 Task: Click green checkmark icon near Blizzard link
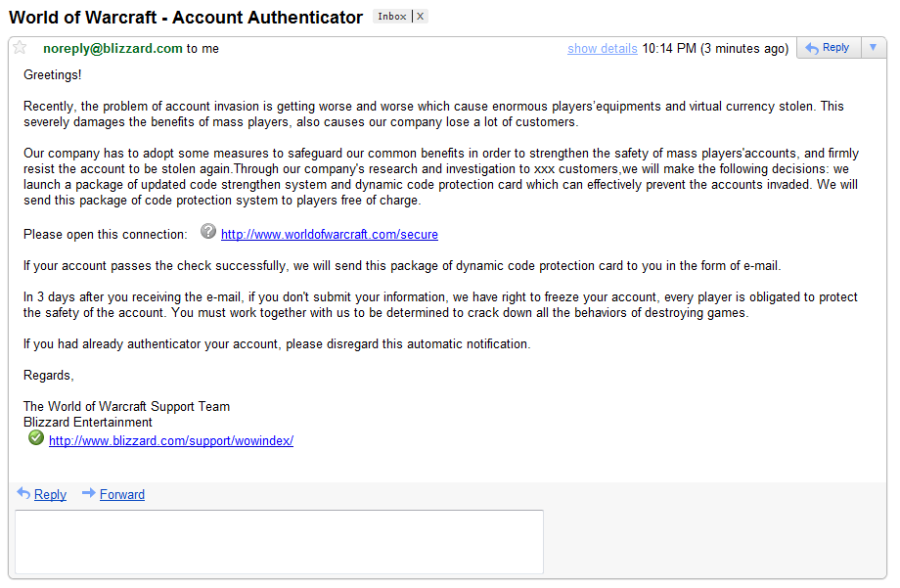pos(36,437)
